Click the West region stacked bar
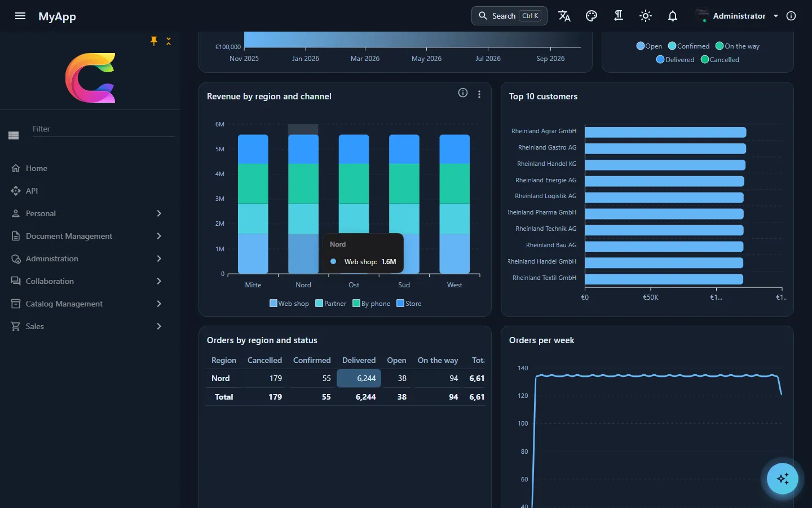The image size is (812, 508). [454, 204]
